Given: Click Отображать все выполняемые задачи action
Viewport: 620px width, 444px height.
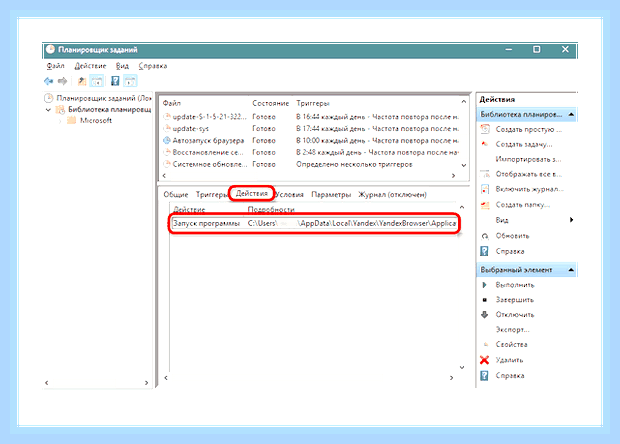Looking at the screenshot, I should click(528, 174).
